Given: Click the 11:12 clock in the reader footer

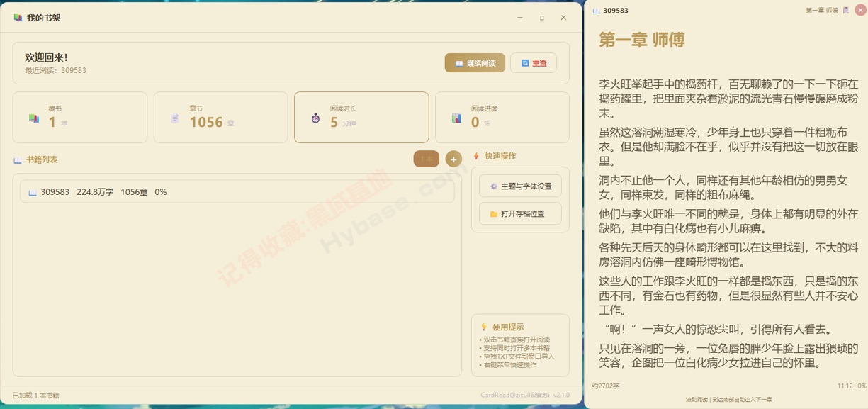Looking at the screenshot, I should click(x=845, y=386).
